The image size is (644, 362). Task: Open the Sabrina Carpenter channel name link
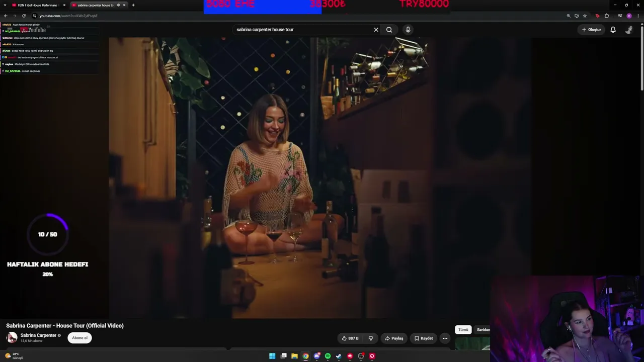tap(38, 335)
